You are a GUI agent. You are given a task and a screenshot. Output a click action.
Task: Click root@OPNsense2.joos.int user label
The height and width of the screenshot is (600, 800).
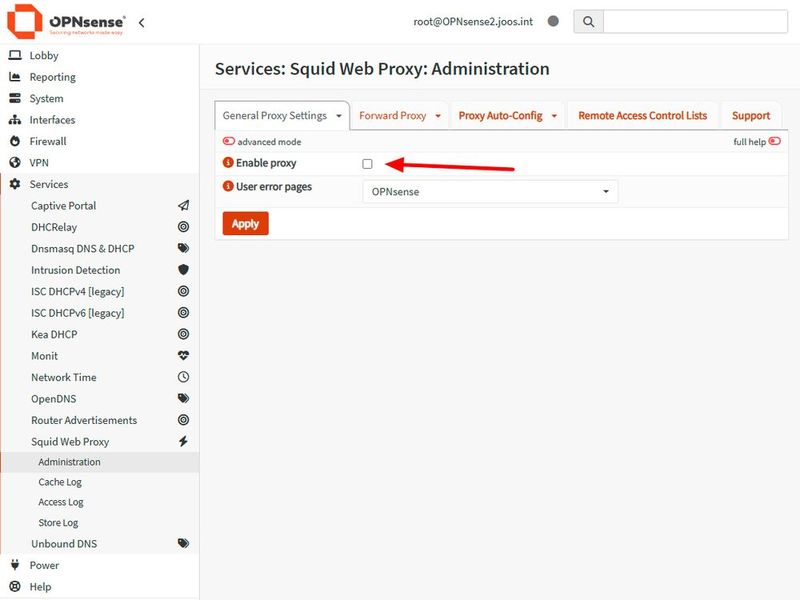click(x=473, y=21)
